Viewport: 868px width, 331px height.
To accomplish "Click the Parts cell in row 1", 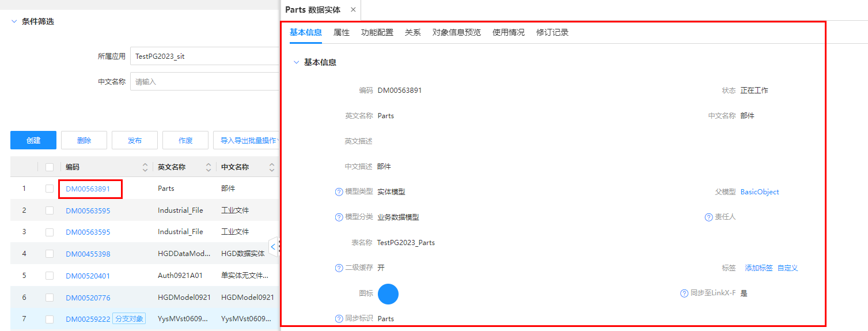I will click(x=166, y=189).
